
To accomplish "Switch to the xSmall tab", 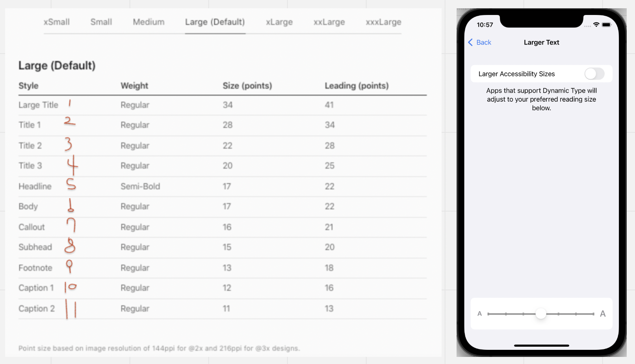I will pos(57,22).
